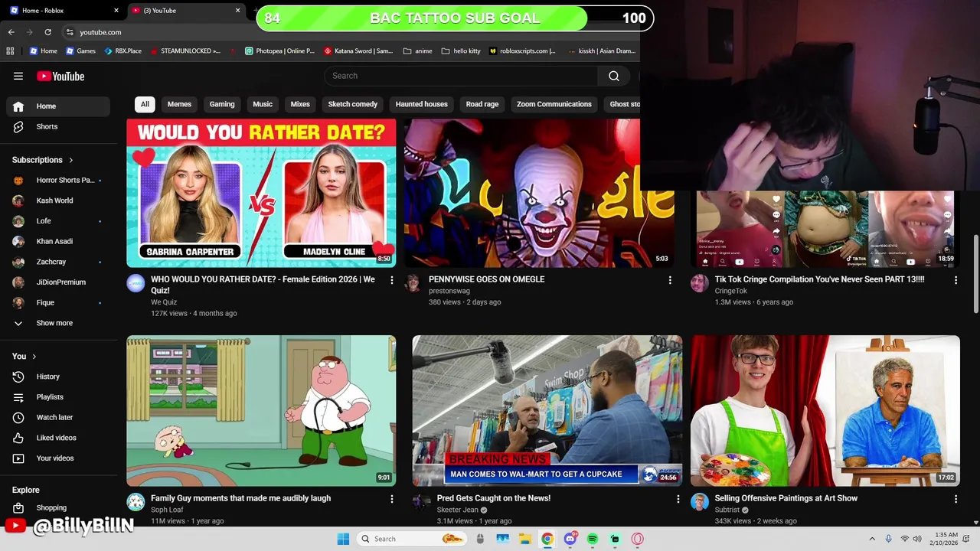Select the Mixes filter chip
Screen dimensions: 980x551
pos(300,104)
